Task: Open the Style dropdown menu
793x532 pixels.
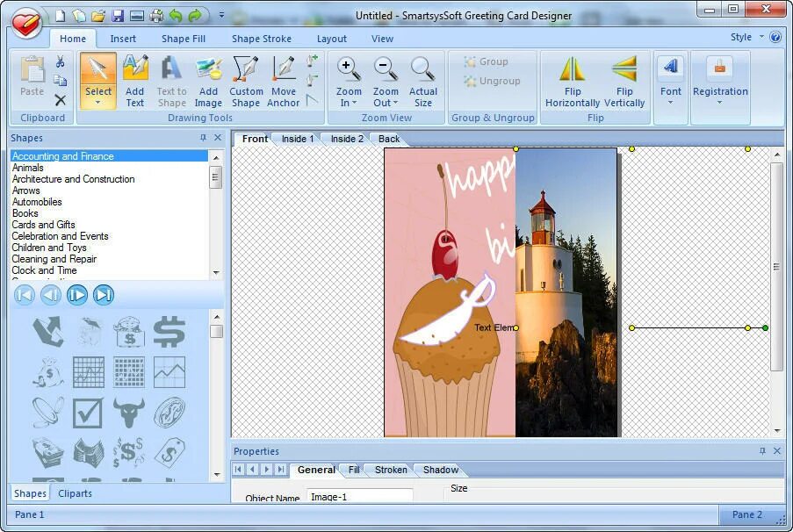Action: (x=747, y=37)
